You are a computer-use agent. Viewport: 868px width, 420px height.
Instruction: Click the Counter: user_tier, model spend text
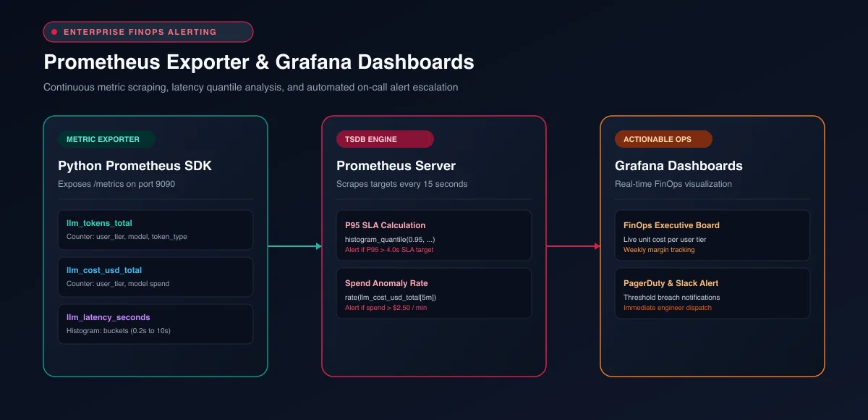click(118, 284)
